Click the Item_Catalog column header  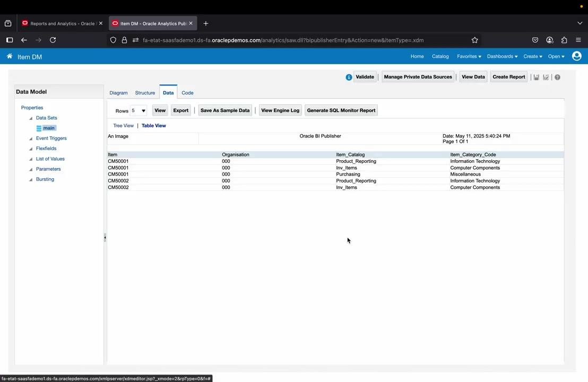[350, 154]
